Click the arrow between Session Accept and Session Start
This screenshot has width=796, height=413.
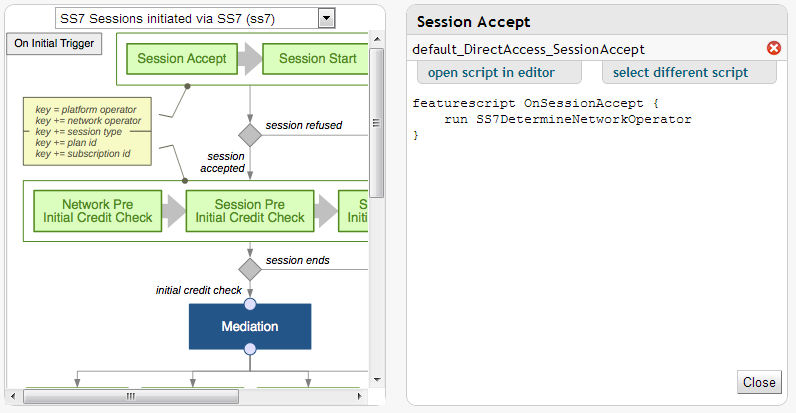pos(250,58)
